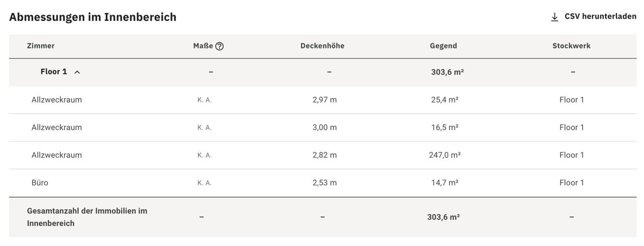Select the first Allzweckraum row name
This screenshot has width=644, height=246.
[x=57, y=100]
